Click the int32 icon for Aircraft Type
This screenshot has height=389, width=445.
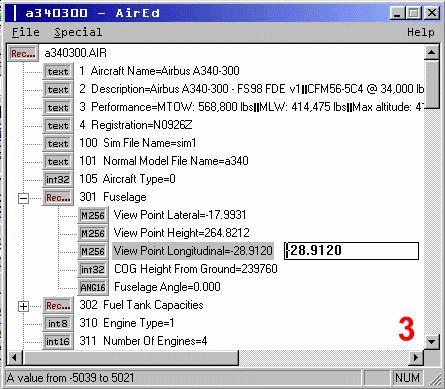58,179
